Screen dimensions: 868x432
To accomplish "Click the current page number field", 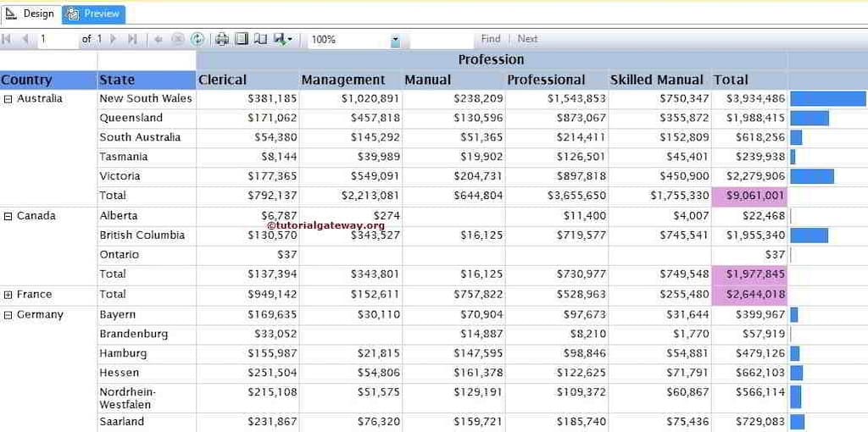I will point(58,40).
